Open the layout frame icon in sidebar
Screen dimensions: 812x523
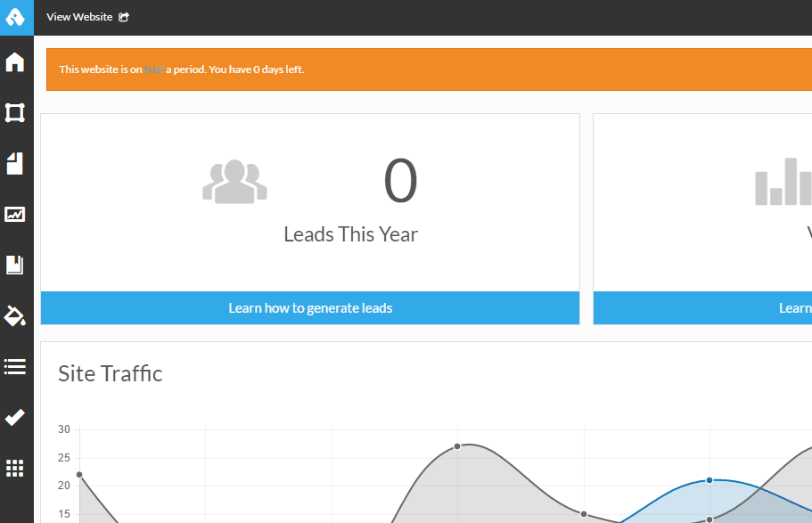click(x=15, y=112)
